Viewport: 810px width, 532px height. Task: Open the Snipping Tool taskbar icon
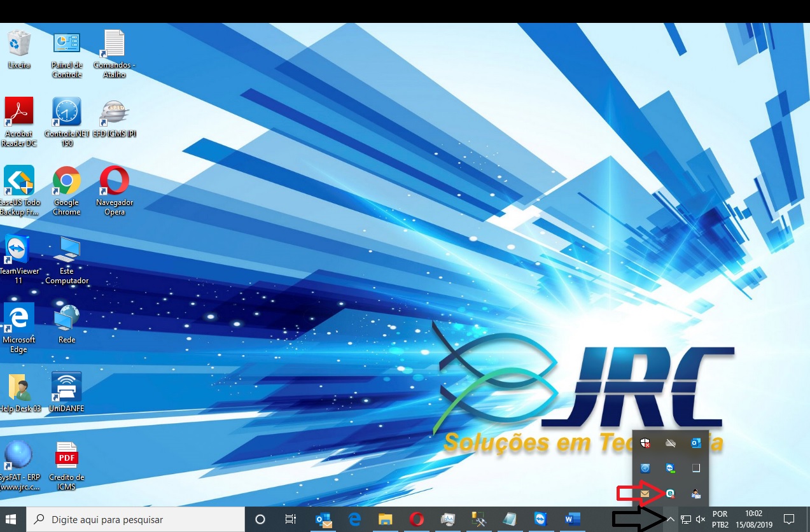point(478,519)
